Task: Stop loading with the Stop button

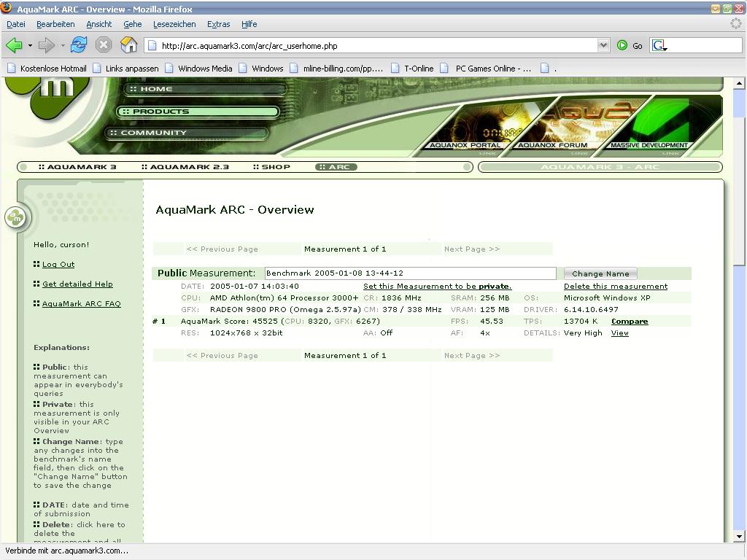Action: point(104,45)
